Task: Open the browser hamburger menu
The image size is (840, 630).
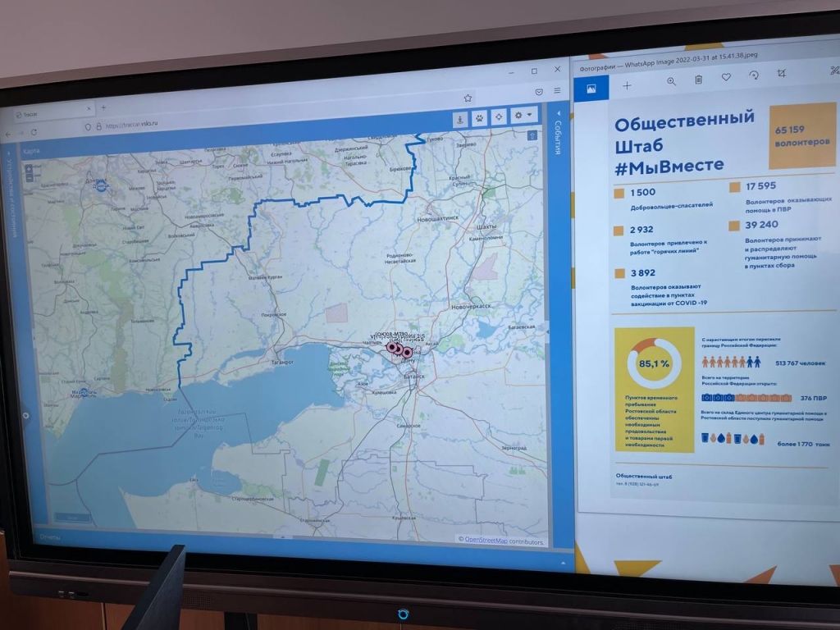Action: pyautogui.click(x=557, y=90)
